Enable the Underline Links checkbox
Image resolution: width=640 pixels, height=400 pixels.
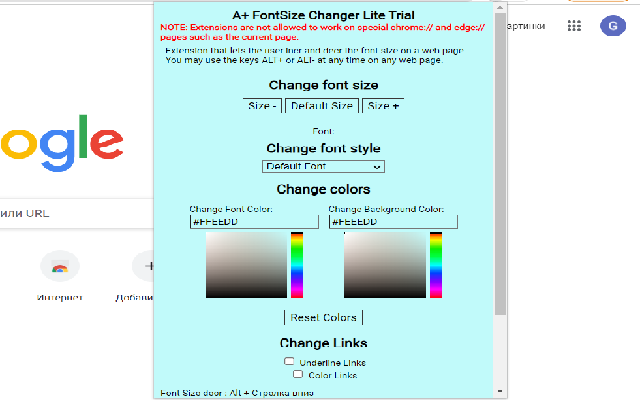[x=289, y=361]
